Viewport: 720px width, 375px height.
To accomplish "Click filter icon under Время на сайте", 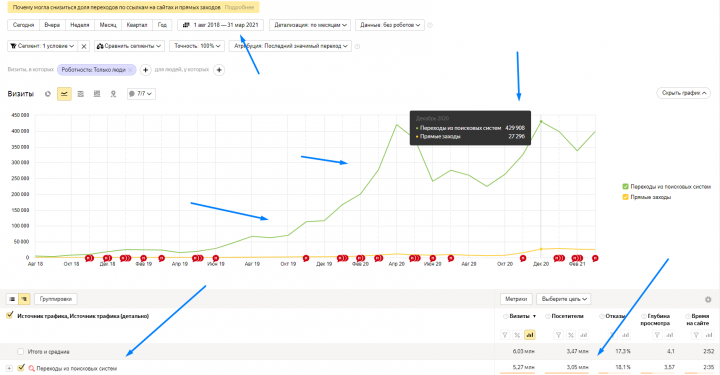I will pos(697,335).
